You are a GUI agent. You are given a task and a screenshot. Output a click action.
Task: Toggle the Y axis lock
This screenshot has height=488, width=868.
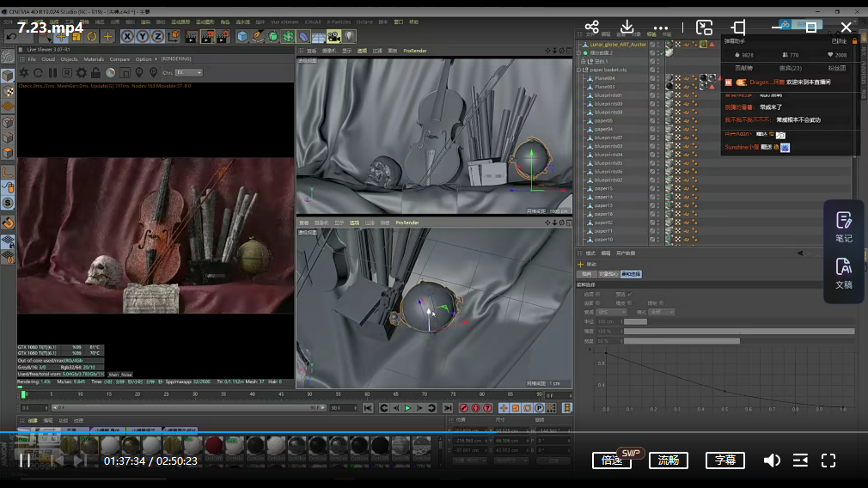click(143, 37)
